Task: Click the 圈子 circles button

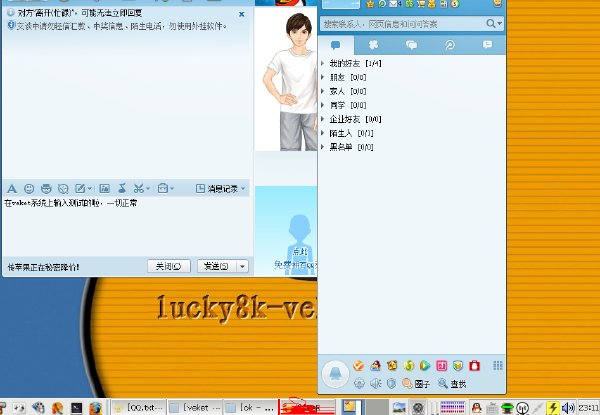Action: (416, 383)
